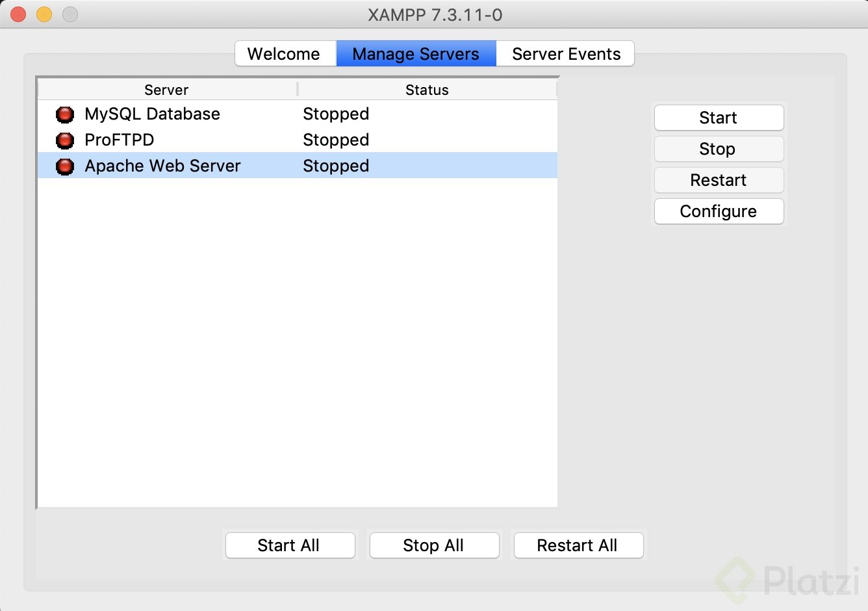Select the Manage Servers tab

pos(416,53)
